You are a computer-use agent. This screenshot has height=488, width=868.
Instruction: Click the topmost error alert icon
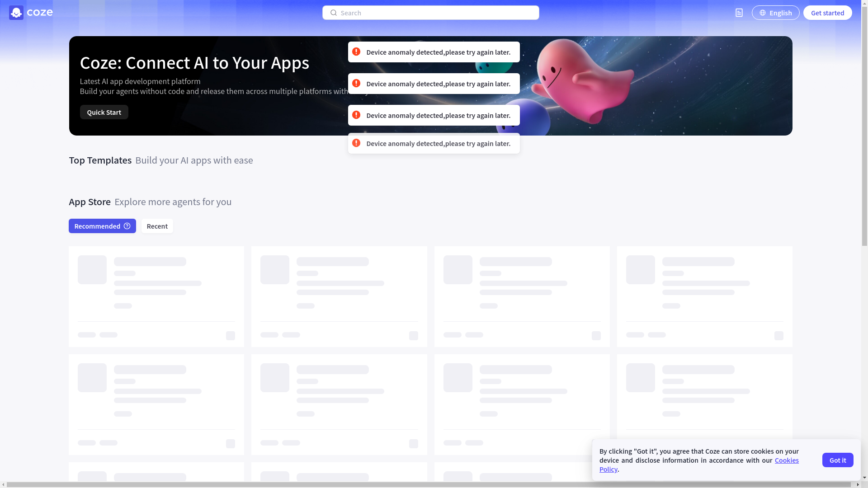click(x=356, y=52)
